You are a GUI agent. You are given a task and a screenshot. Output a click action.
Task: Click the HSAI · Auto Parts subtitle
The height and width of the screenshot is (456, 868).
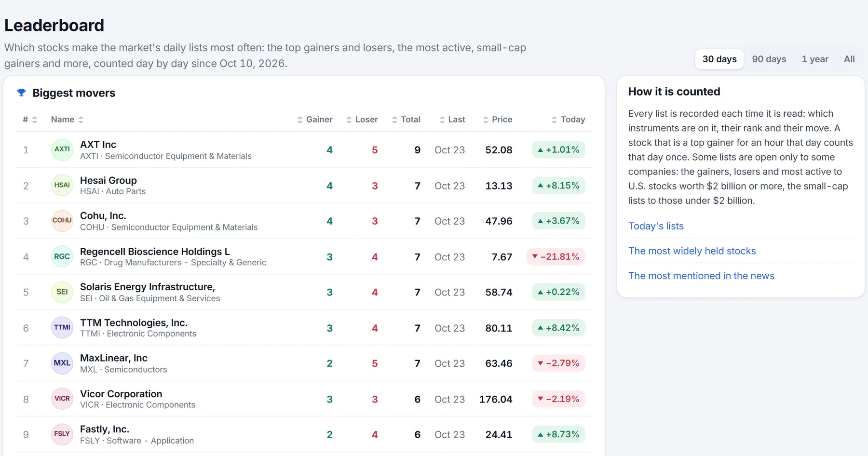click(x=113, y=191)
